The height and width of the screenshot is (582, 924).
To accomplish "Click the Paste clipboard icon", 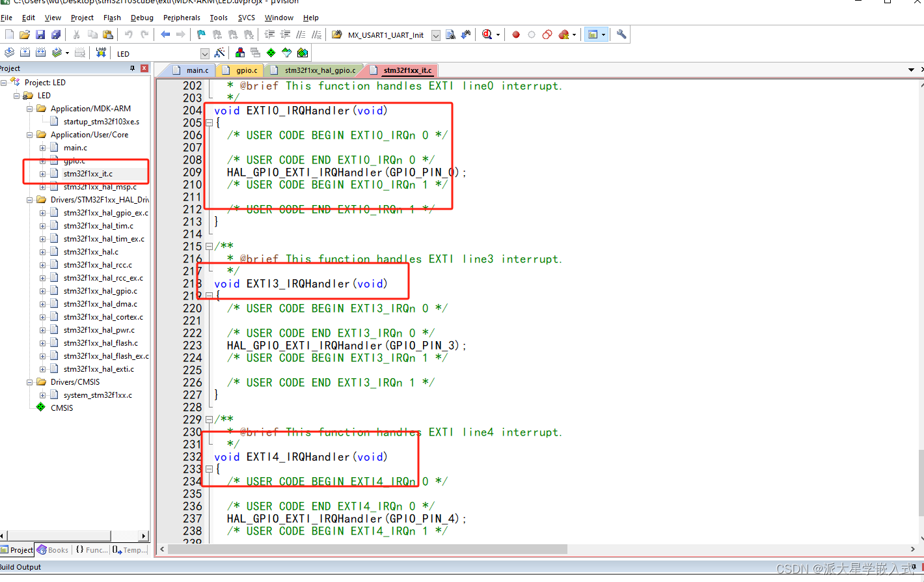I will click(x=107, y=35).
